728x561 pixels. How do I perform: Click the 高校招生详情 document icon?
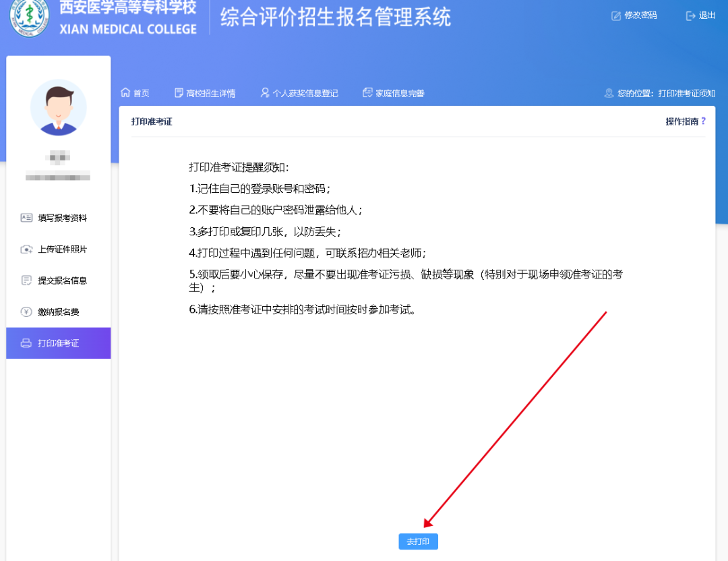coord(179,93)
